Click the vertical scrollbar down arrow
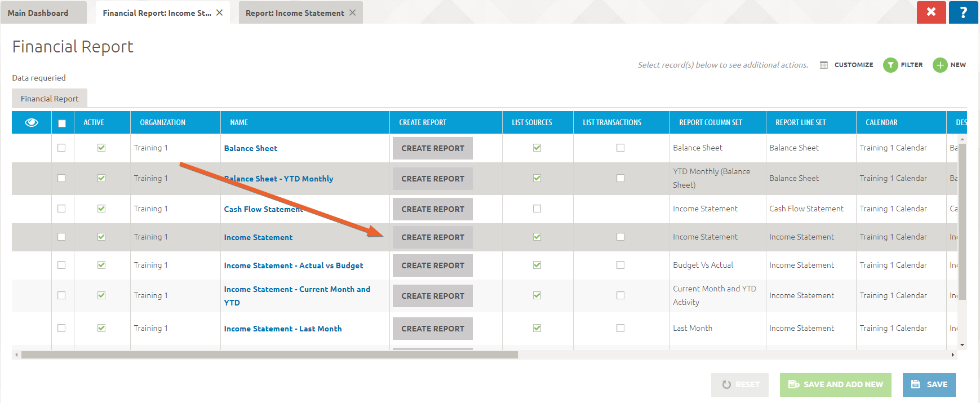Image resolution: width=980 pixels, height=403 pixels. (x=962, y=344)
